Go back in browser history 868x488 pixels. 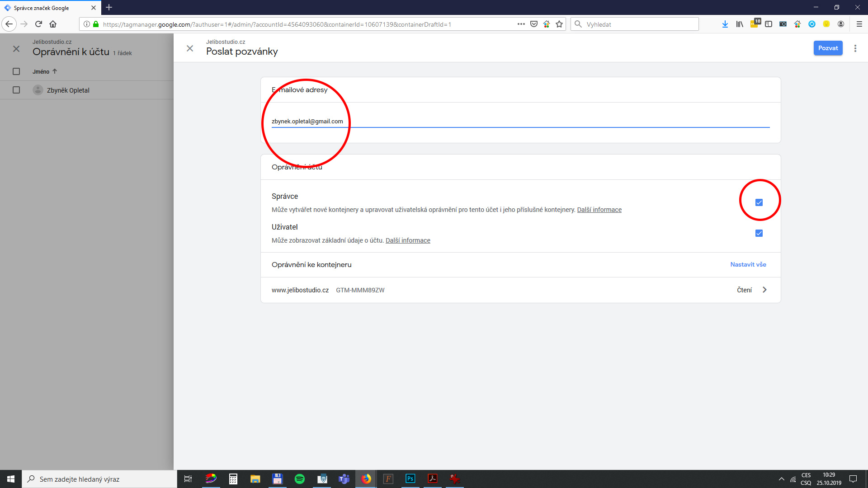point(9,24)
